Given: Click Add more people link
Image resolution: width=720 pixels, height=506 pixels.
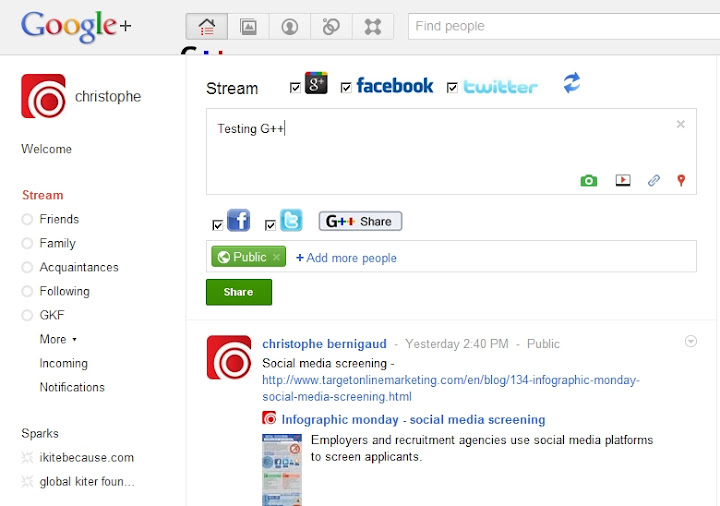Looking at the screenshot, I should click(x=346, y=258).
